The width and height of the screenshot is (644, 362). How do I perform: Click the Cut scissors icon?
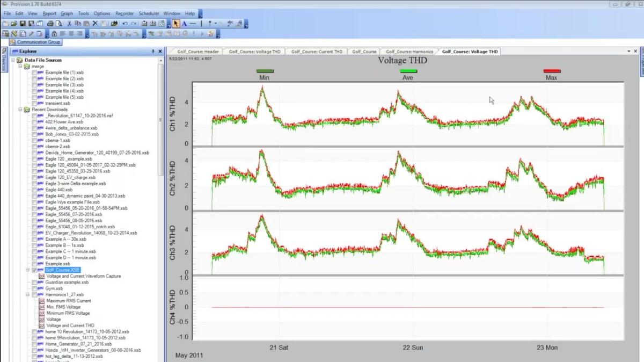pyautogui.click(x=69, y=24)
